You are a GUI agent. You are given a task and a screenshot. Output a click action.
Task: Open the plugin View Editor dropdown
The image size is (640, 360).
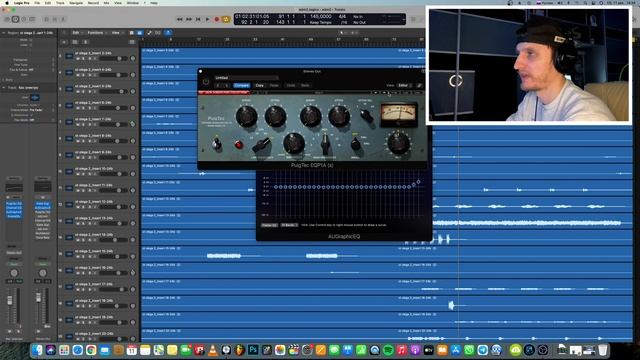pos(404,85)
